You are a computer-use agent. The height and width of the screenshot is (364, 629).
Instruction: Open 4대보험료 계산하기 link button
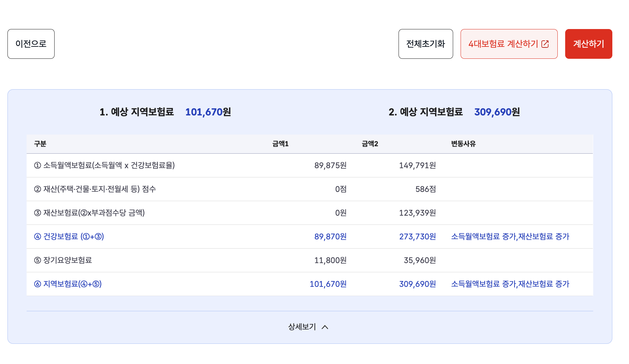coord(509,44)
